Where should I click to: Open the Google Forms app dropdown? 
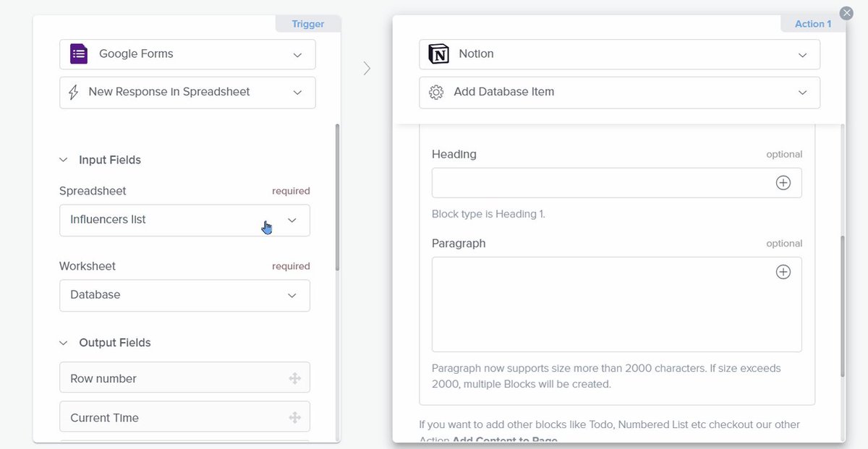click(187, 54)
